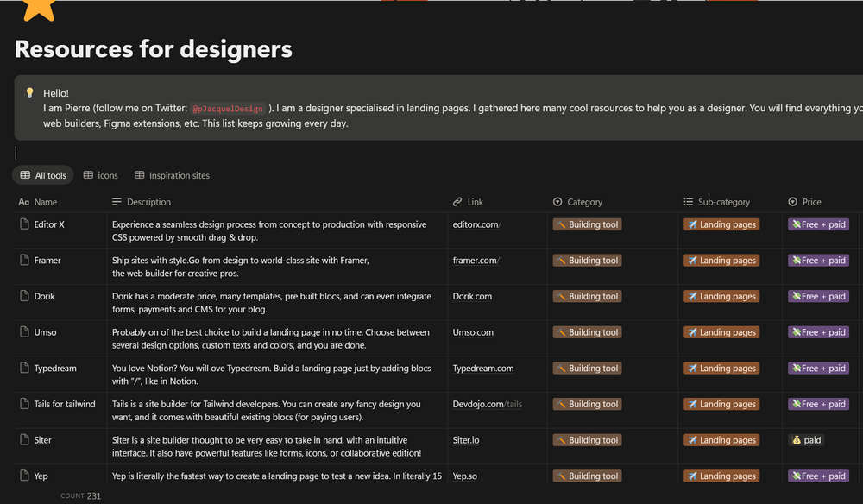Open the Tails for tailwind row name
Viewport: 863px width, 504px height.
tap(65, 404)
